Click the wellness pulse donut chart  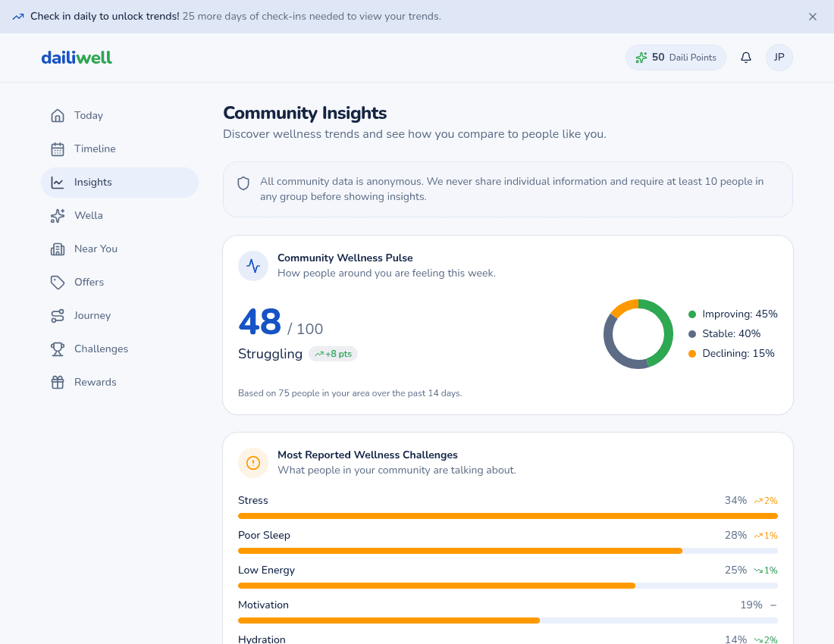pos(638,334)
